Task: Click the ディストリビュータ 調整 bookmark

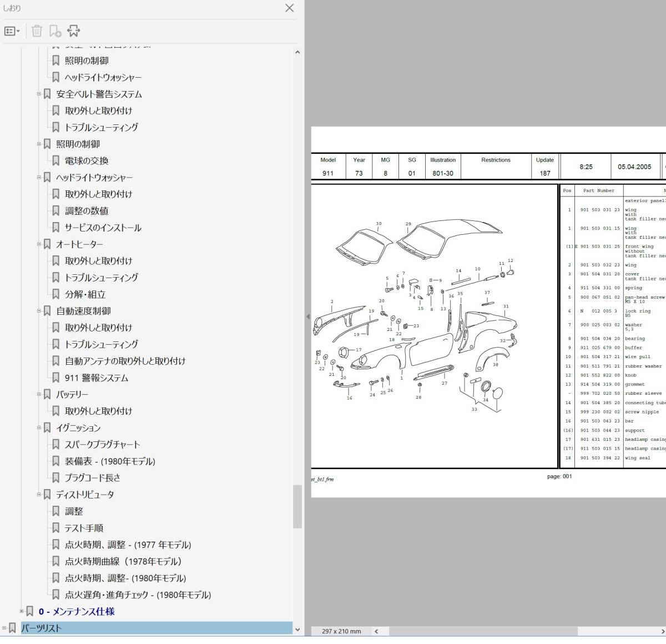Action: coord(74,511)
